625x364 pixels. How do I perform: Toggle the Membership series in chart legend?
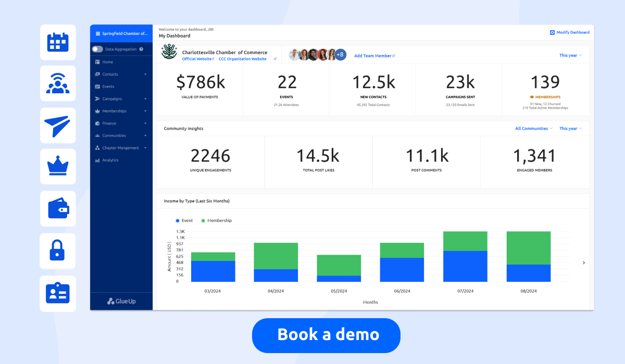[x=216, y=221]
